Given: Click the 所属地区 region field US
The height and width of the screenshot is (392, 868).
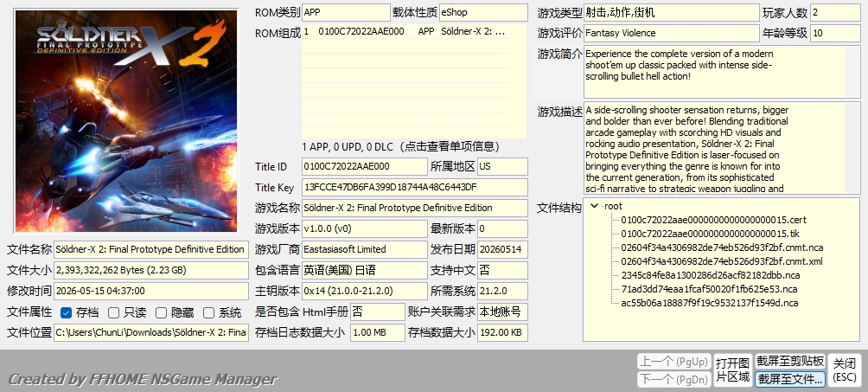Looking at the screenshot, I should pos(502,166).
